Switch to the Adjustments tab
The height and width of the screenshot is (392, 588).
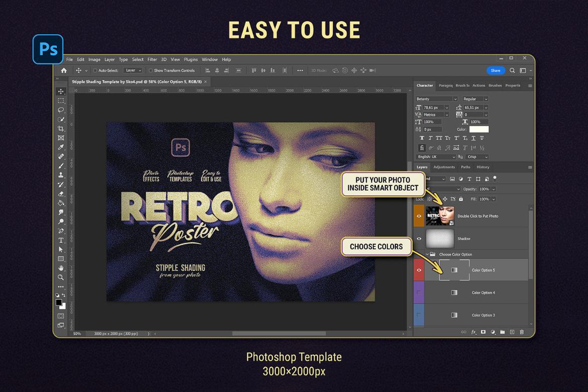444,167
